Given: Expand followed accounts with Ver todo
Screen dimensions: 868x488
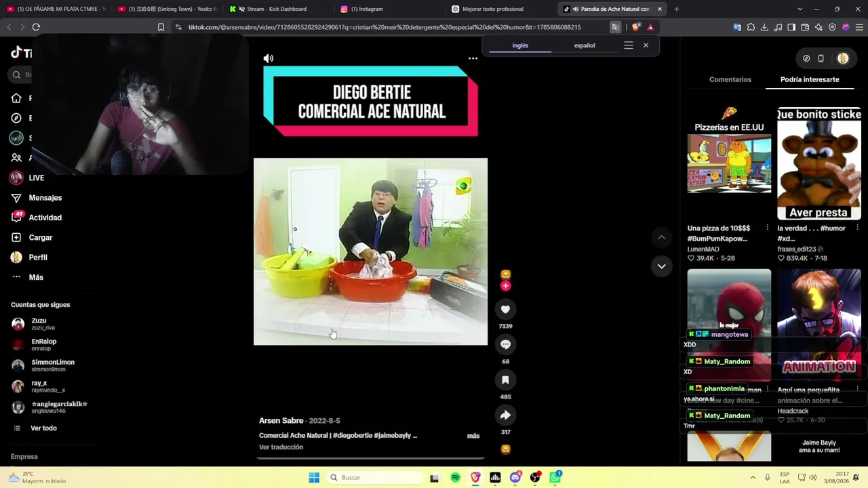Looking at the screenshot, I should (x=35, y=428).
